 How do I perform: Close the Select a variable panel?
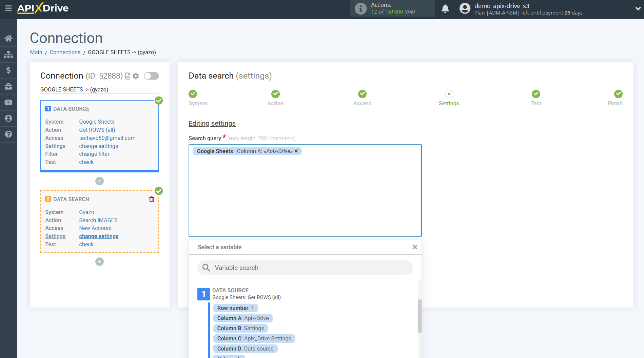pos(414,247)
